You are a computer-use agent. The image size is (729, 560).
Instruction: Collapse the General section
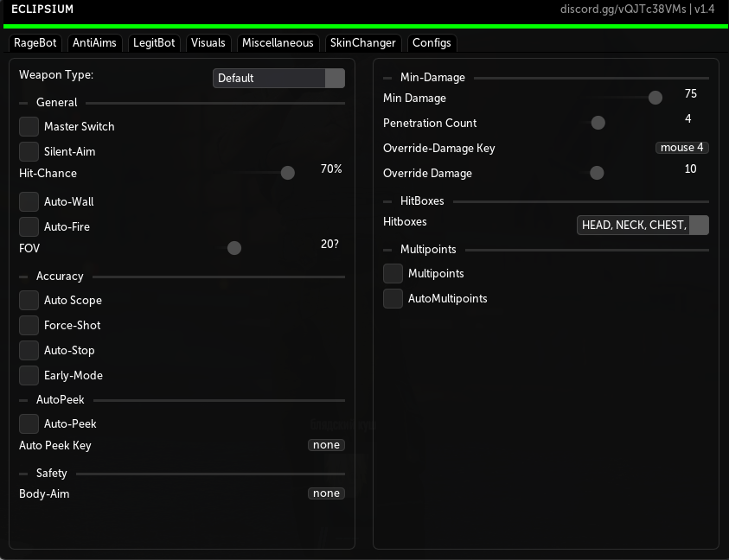25,102
